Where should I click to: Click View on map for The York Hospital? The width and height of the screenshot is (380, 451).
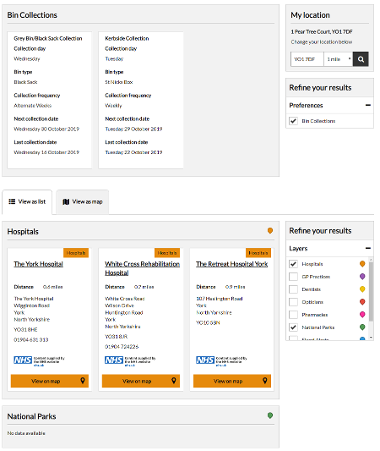[x=50, y=381]
